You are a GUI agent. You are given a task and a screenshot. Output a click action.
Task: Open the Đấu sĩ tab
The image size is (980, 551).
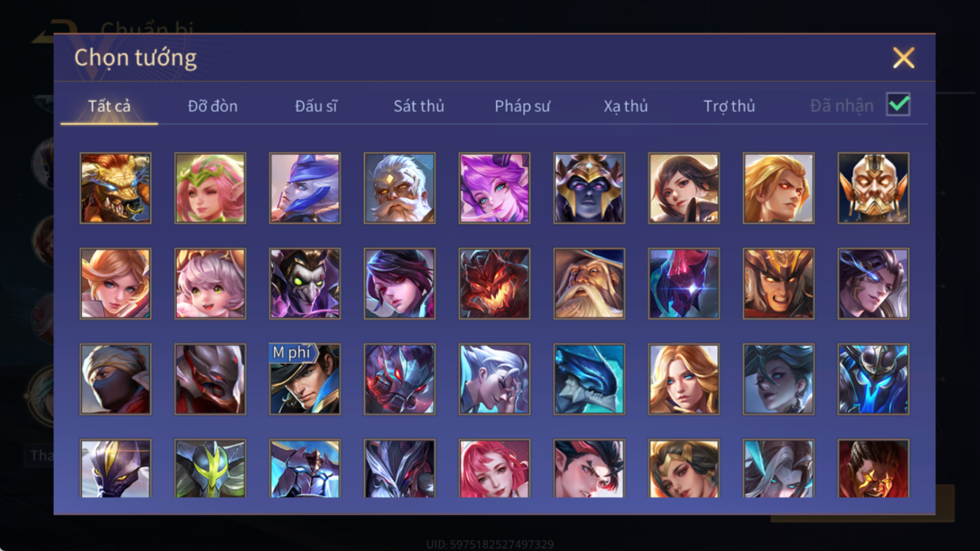(315, 106)
